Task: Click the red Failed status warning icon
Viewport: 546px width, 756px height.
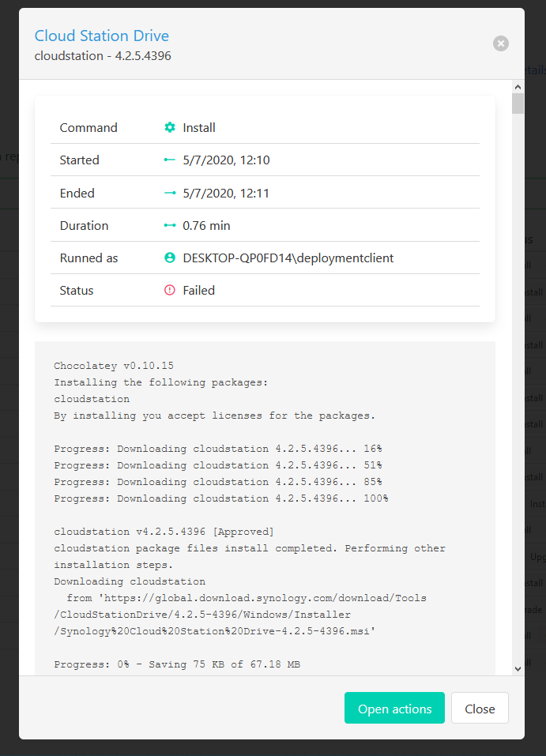Action: click(170, 290)
